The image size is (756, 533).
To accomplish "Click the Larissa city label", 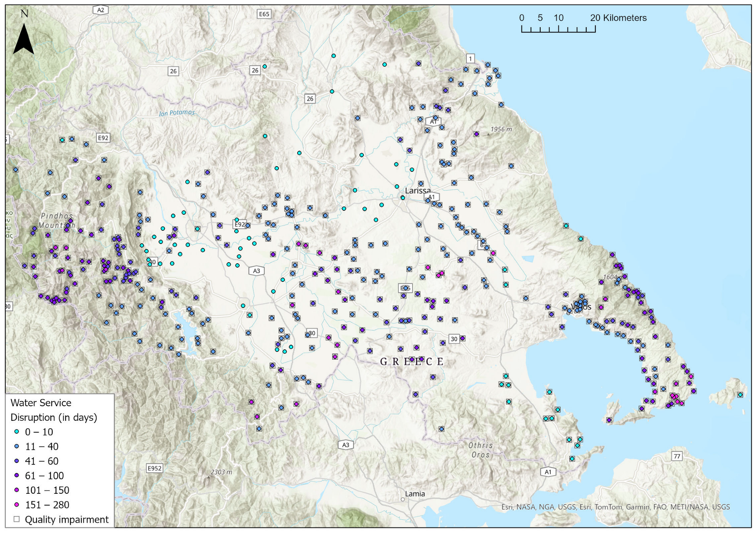I will tap(417, 190).
